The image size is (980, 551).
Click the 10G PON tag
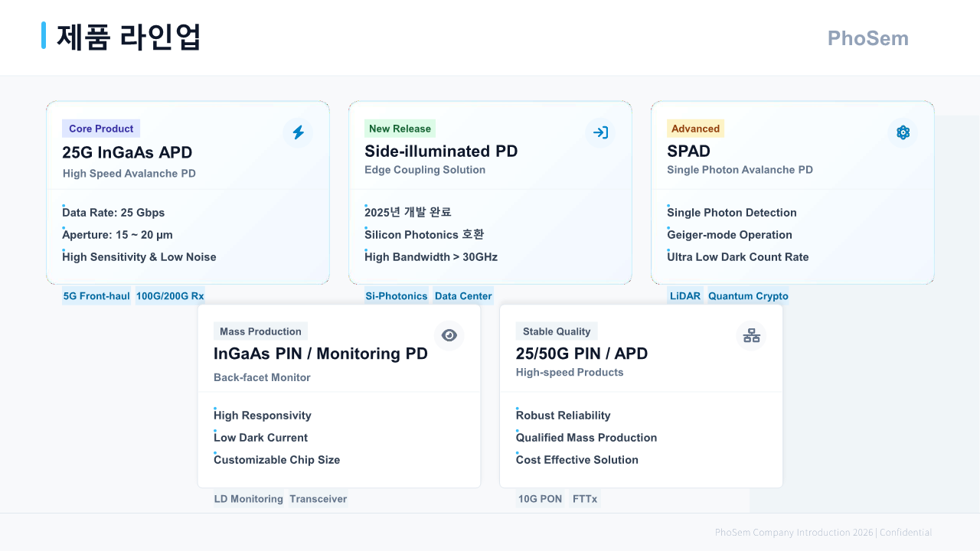pyautogui.click(x=540, y=499)
